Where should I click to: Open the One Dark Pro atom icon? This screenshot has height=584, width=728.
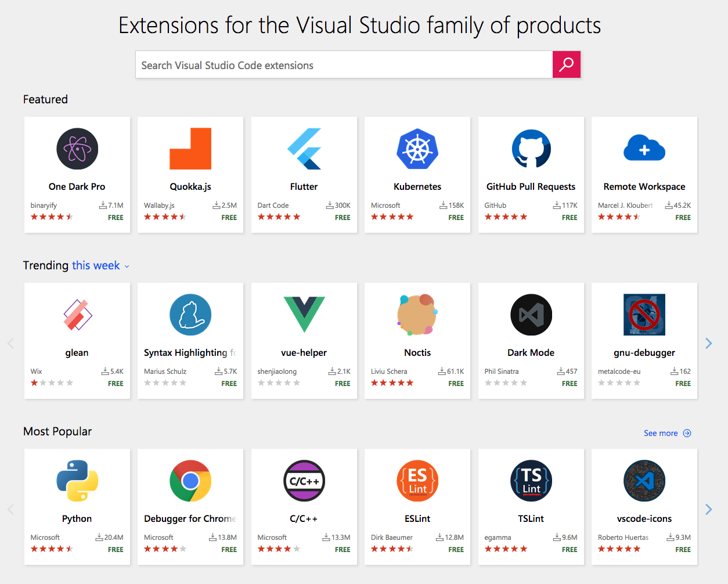(77, 149)
